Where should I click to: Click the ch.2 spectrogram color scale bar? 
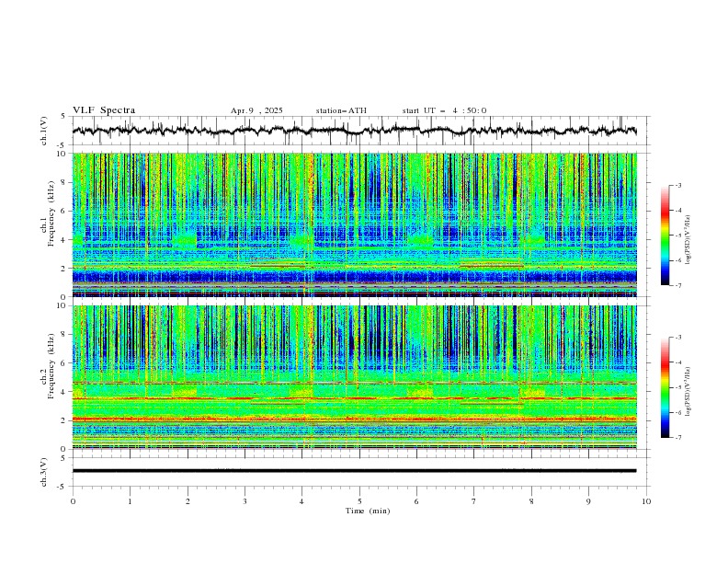tap(665, 387)
